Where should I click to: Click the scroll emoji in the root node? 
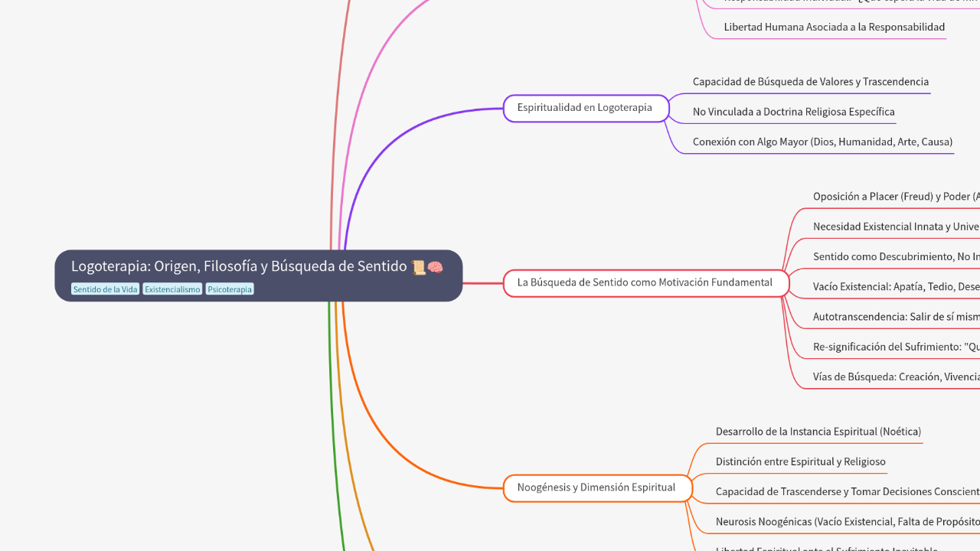tap(418, 267)
